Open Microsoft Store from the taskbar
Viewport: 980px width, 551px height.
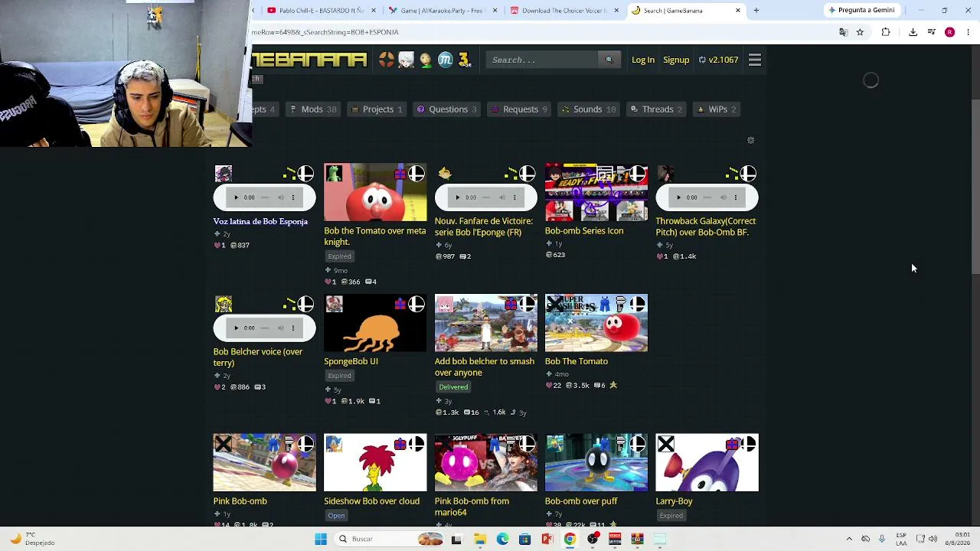pyautogui.click(x=524, y=539)
